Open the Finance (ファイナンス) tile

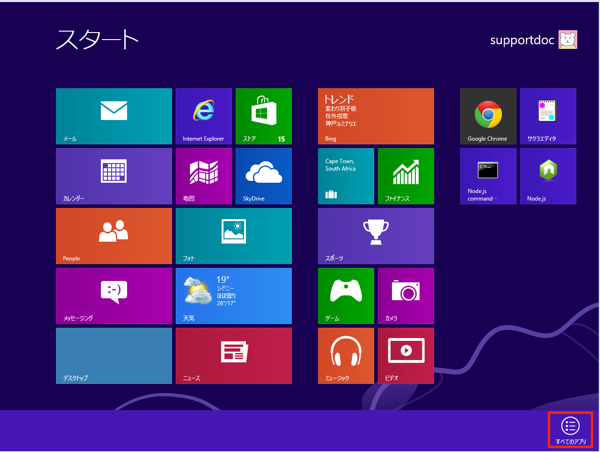[406, 176]
